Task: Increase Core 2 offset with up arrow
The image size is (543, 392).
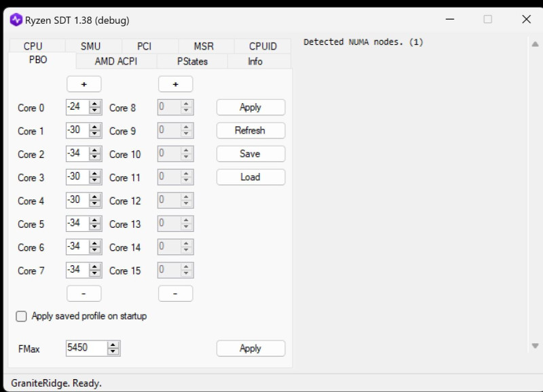Action: [x=94, y=151]
